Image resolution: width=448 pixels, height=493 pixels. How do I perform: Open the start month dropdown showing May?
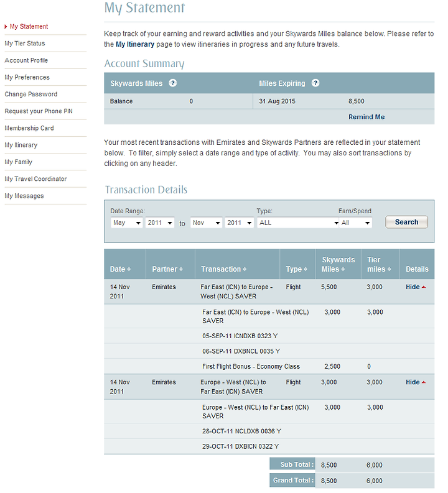coord(126,223)
